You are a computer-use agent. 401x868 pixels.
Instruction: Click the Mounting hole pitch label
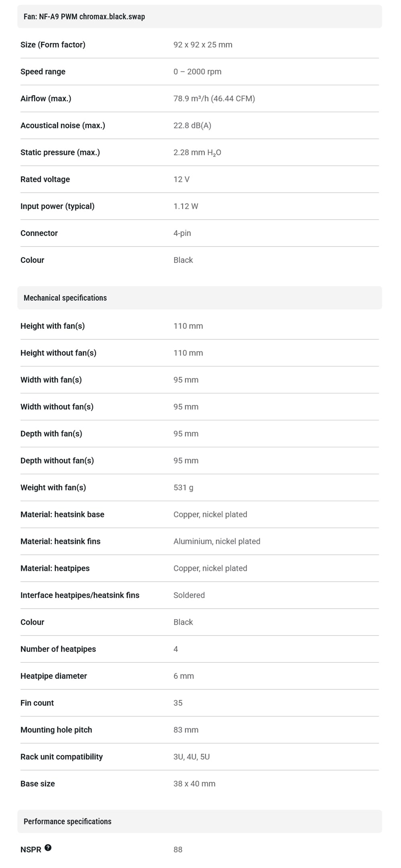tap(56, 729)
